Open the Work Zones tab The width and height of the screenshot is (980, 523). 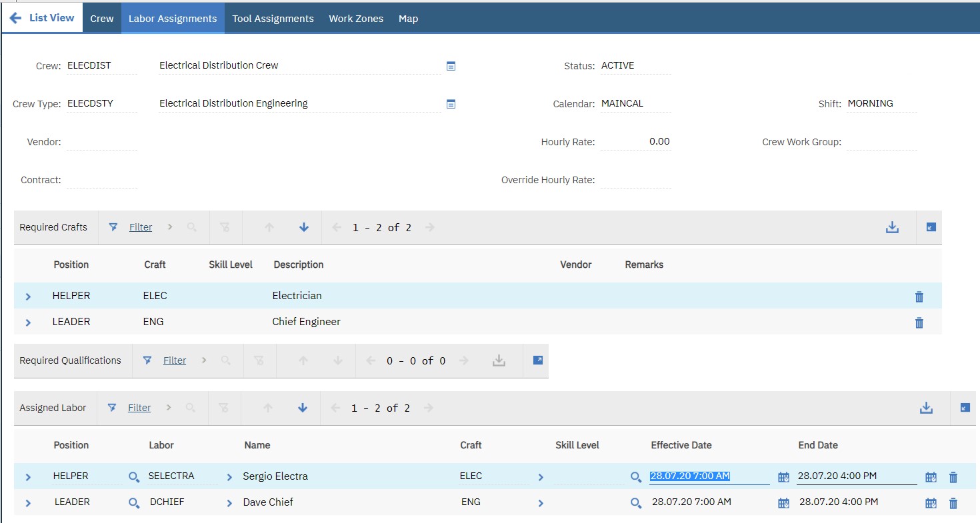[355, 18]
